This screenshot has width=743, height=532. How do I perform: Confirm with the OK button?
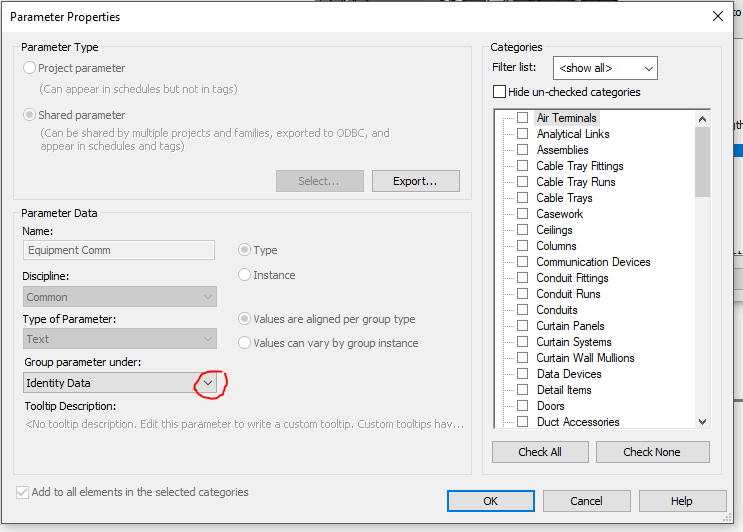tap(490, 501)
